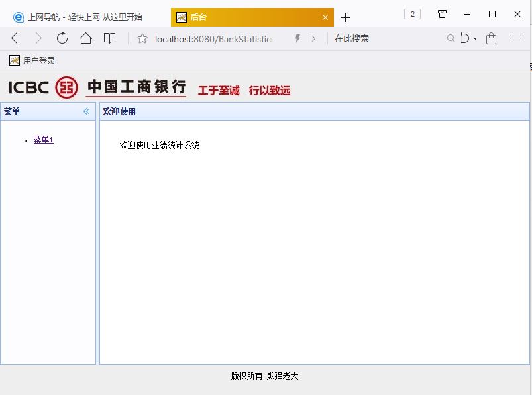Click the search magnifier icon
The image size is (532, 395).
451,38
